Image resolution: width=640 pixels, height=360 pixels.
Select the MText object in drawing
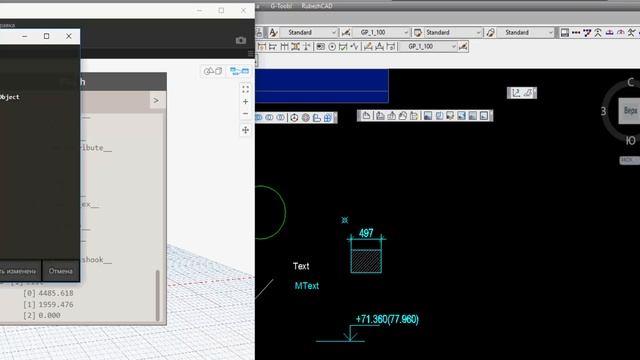[x=307, y=286]
